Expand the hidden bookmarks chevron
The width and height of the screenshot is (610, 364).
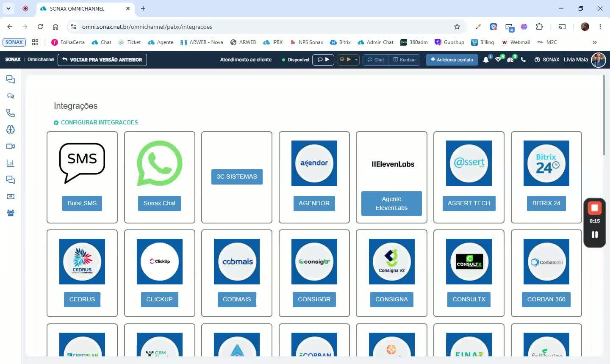tap(594, 42)
